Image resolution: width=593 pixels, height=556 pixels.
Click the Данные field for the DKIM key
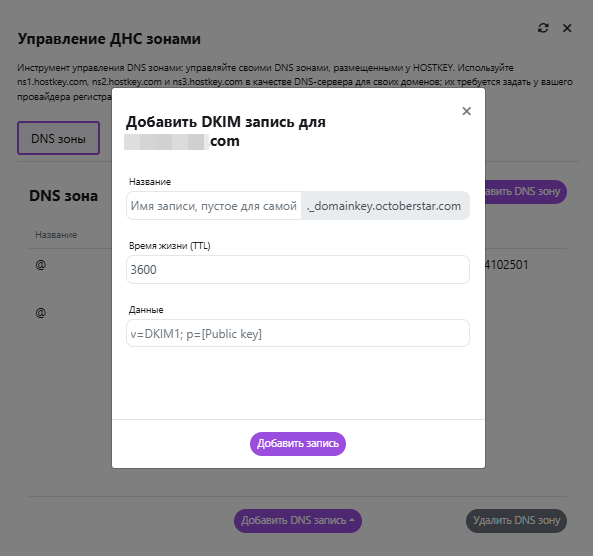point(298,333)
